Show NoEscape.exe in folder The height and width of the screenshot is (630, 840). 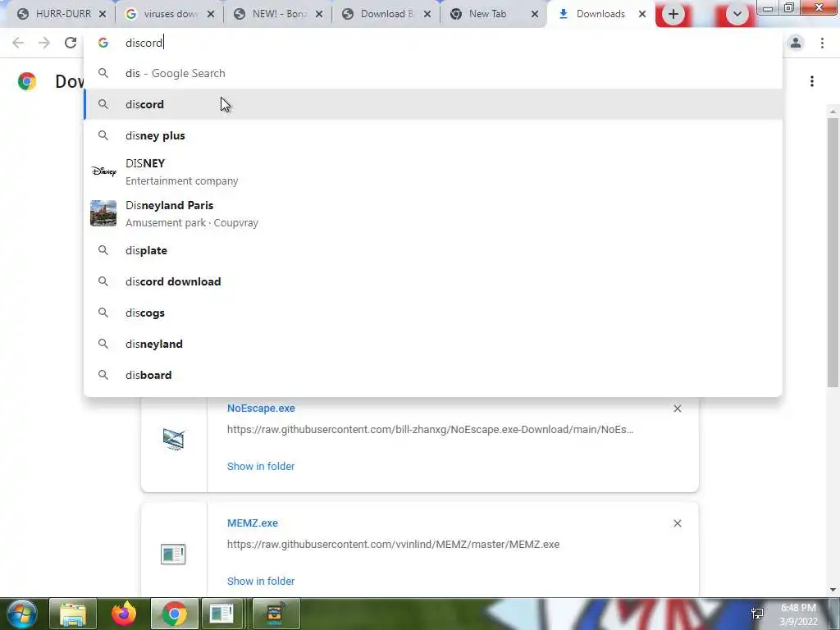(x=261, y=467)
